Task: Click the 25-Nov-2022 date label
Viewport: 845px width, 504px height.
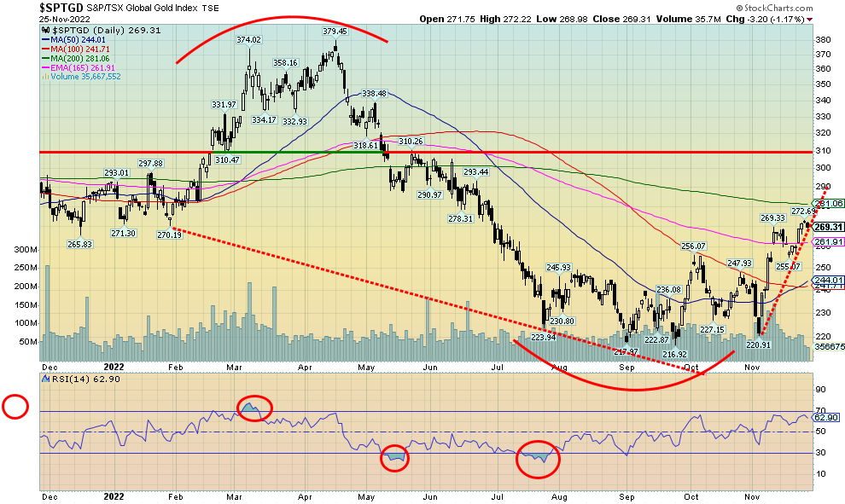Action: pyautogui.click(x=66, y=18)
